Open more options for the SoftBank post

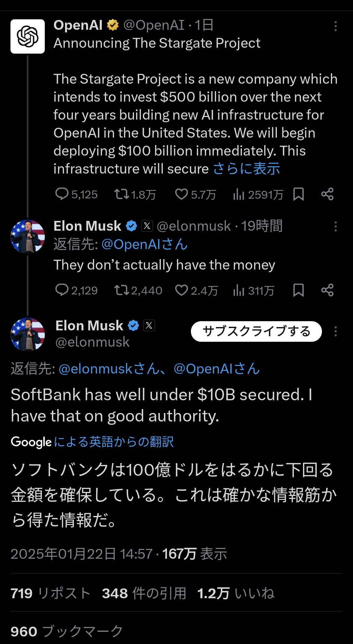pos(335,331)
